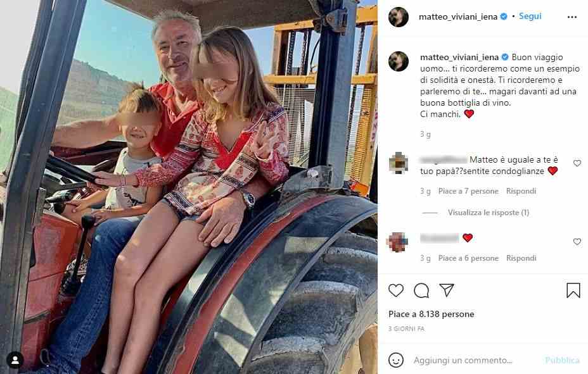Expand 'Visualizza le risposte (1)'
The image size is (588, 374).
tap(489, 213)
